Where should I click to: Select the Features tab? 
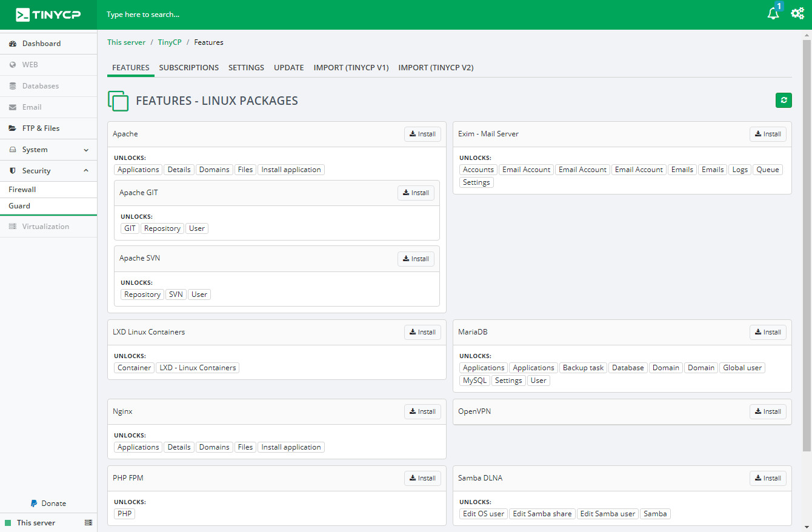pyautogui.click(x=131, y=68)
